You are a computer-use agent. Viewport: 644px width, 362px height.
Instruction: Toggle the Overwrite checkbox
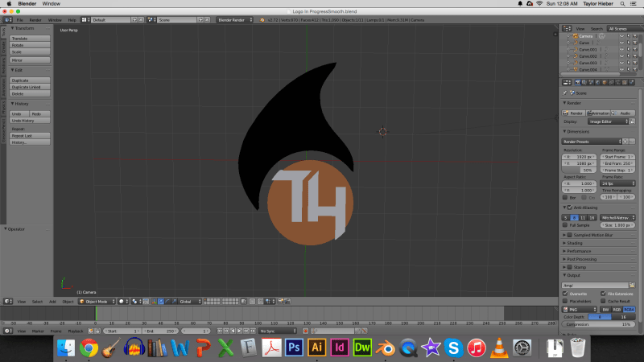[565, 294]
